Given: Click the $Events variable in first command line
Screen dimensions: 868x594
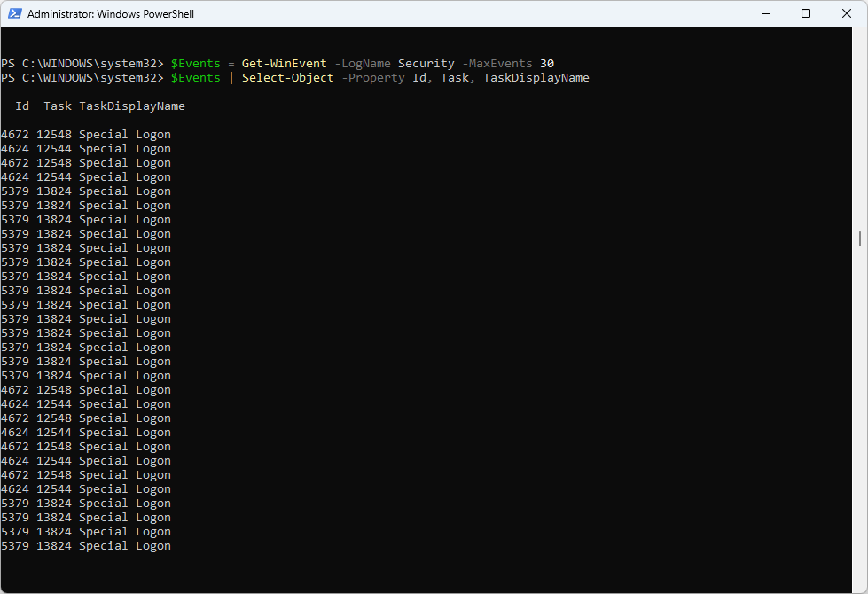Looking at the screenshot, I should click(195, 64).
